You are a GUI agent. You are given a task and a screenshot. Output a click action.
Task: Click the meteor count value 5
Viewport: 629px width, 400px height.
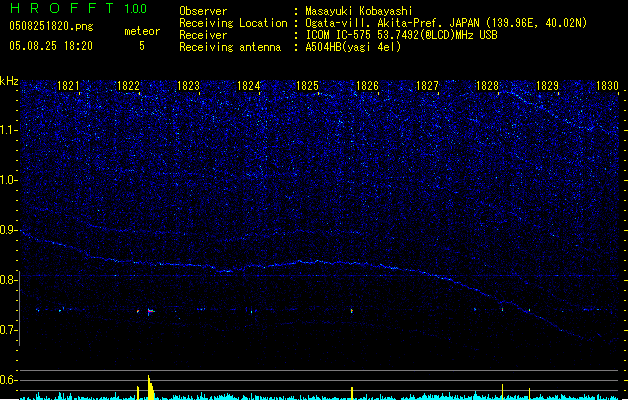pos(141,45)
